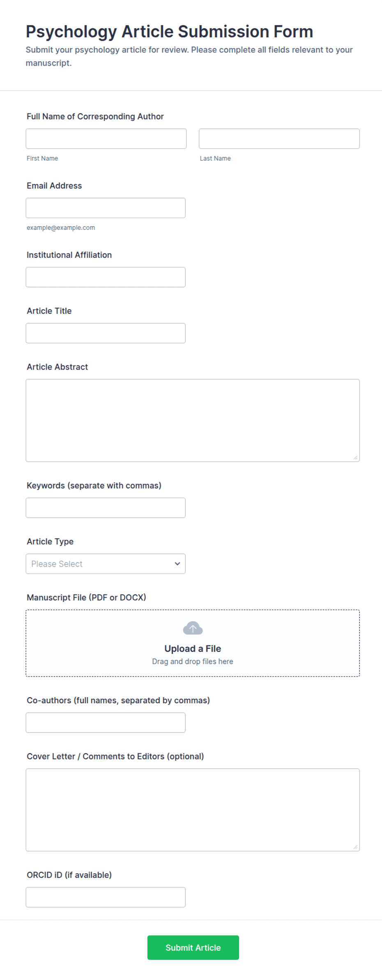Grab the Article Abstract resize handle
Viewport: 382px width, 980px height.
(x=355, y=457)
